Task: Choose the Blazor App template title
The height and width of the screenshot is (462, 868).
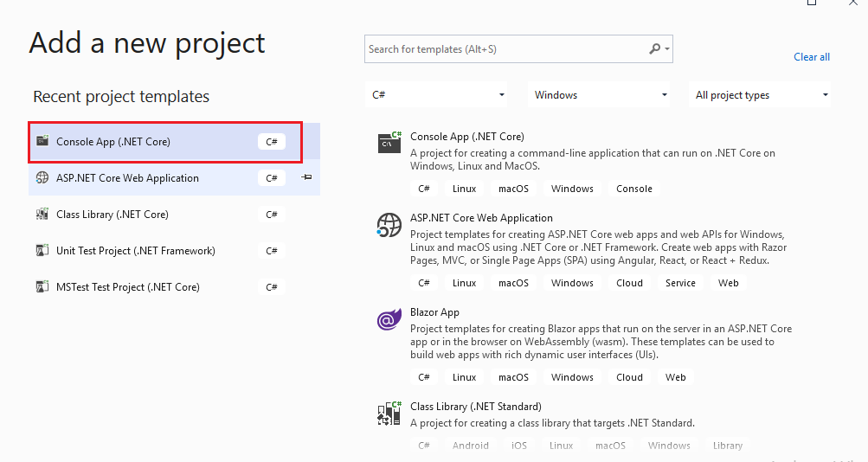Action: (434, 312)
